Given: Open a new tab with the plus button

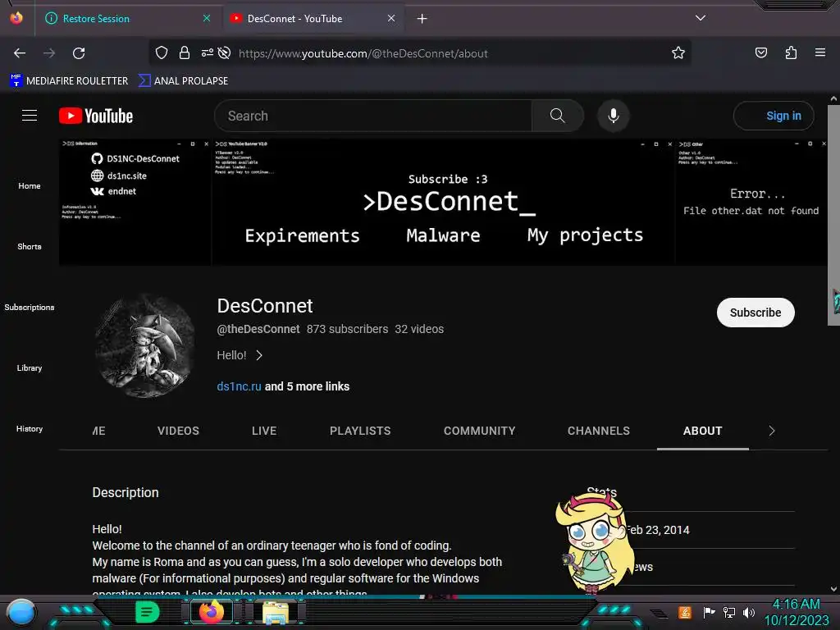Looking at the screenshot, I should click(x=422, y=19).
